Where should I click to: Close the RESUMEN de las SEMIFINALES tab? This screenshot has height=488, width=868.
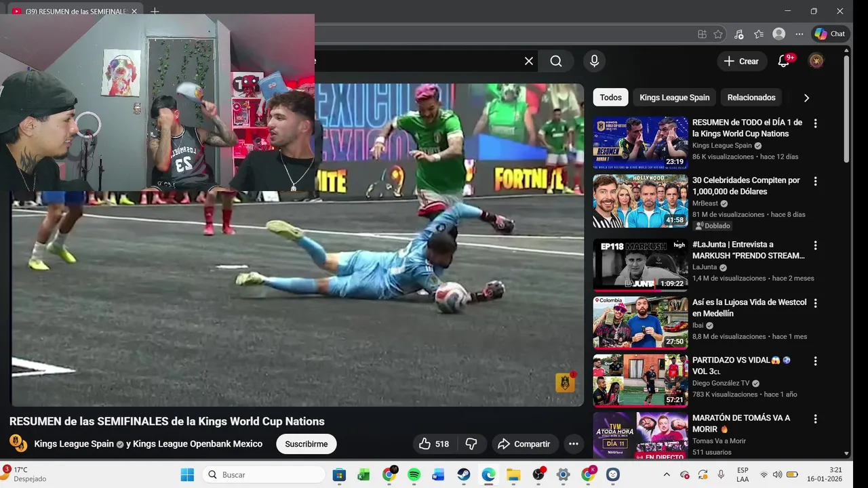click(134, 12)
